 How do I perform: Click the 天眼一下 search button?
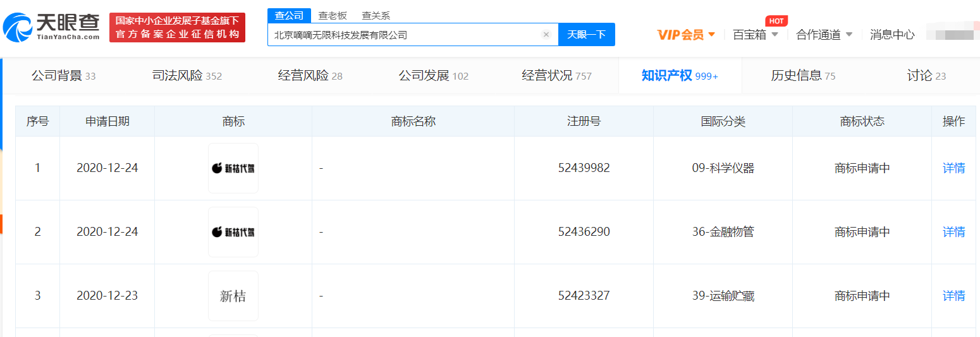pos(587,35)
